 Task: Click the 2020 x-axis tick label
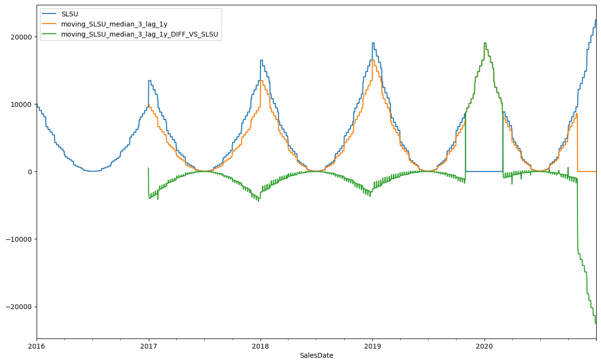pyautogui.click(x=484, y=346)
